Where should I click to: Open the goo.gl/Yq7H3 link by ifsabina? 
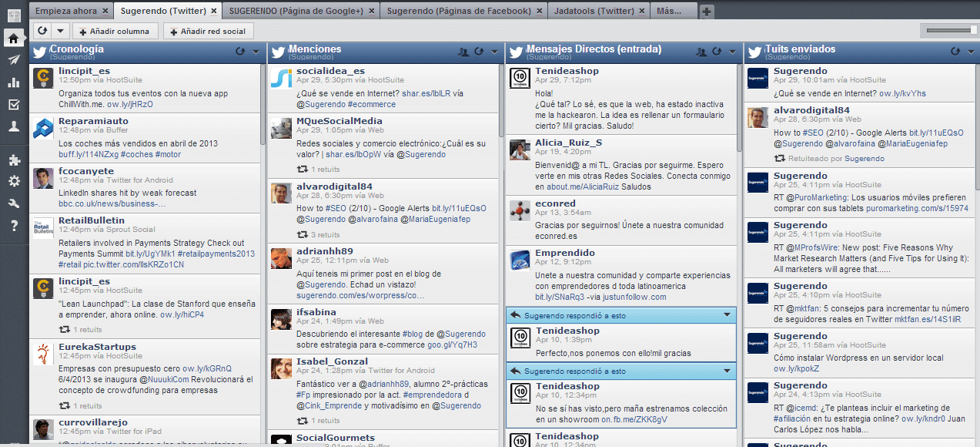453,344
